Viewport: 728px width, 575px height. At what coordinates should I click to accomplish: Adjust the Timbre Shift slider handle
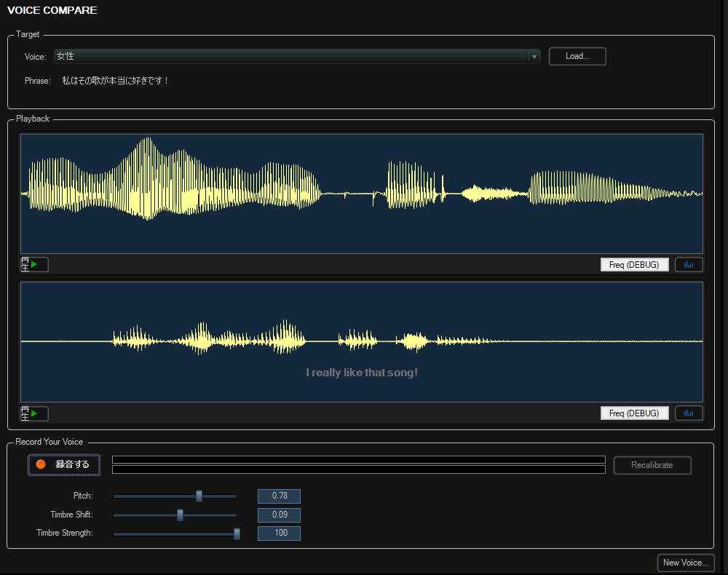click(180, 515)
